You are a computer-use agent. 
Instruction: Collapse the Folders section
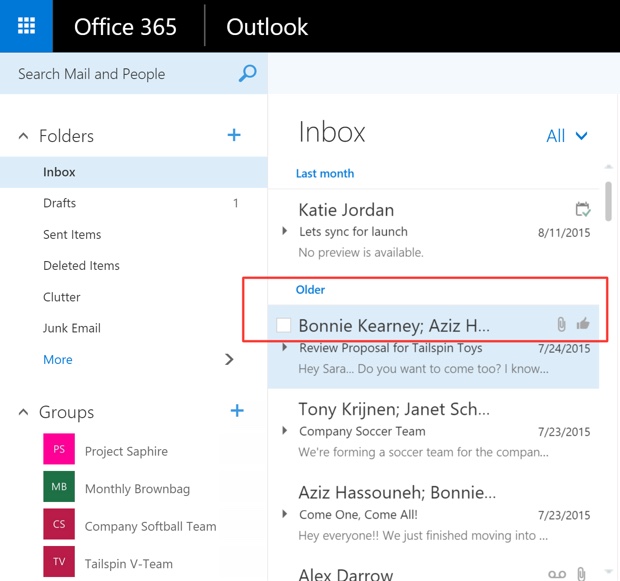[x=23, y=136]
